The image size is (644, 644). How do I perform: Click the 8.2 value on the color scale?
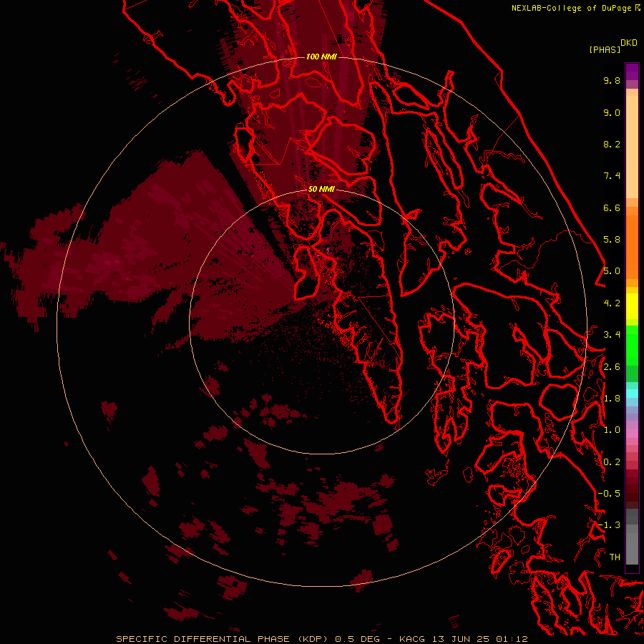click(x=612, y=144)
